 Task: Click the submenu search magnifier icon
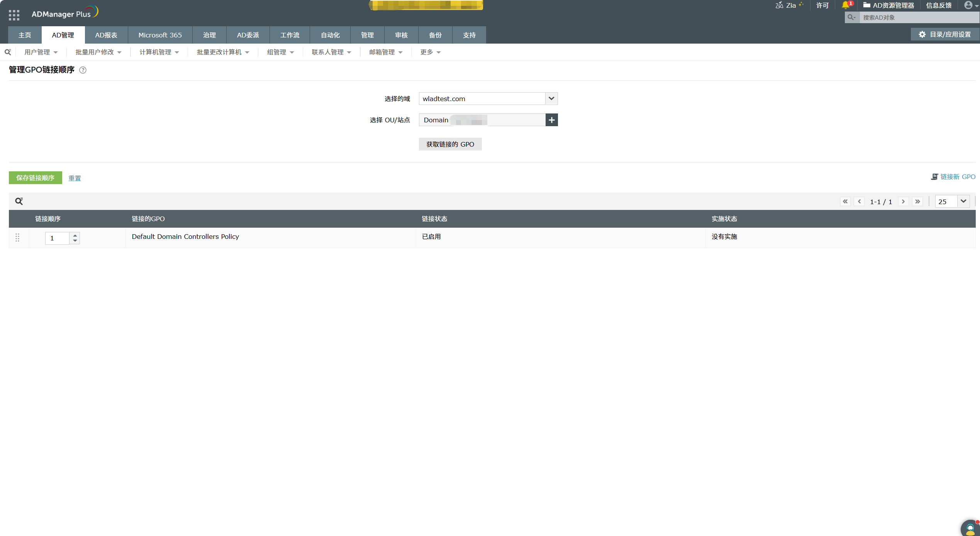point(8,52)
